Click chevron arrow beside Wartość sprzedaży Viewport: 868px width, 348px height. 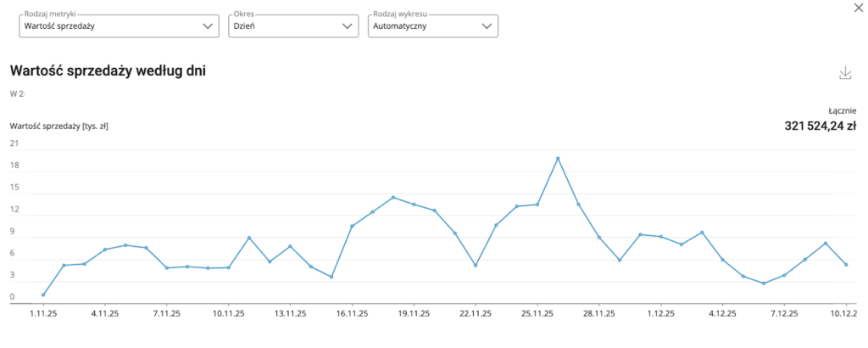point(209,26)
